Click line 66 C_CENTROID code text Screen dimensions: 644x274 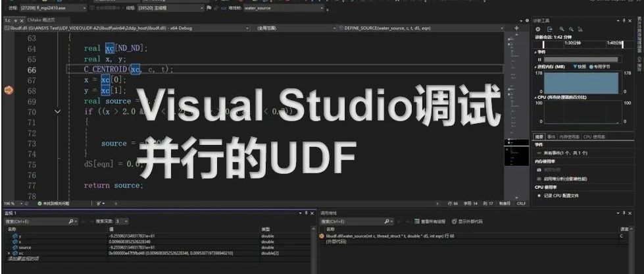click(x=128, y=70)
